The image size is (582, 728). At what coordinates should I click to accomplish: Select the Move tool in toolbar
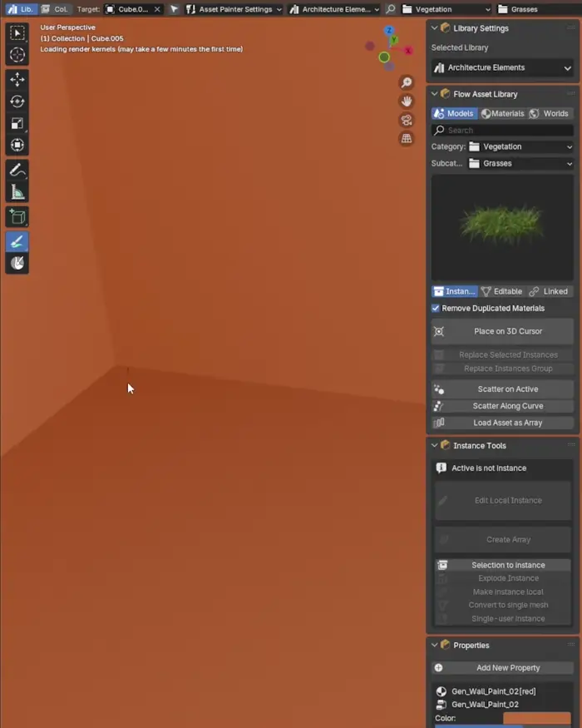tap(17, 80)
